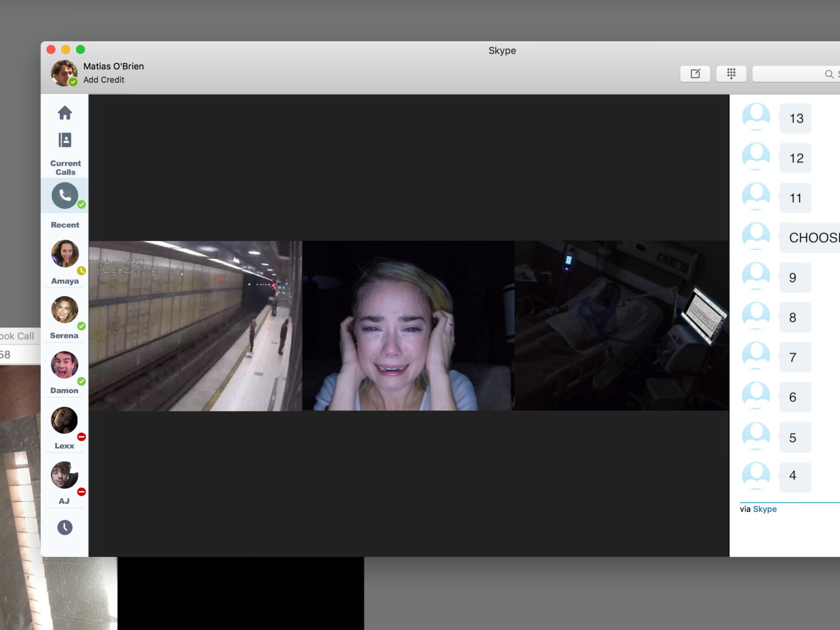Open AJ's contact avatar

(64, 475)
